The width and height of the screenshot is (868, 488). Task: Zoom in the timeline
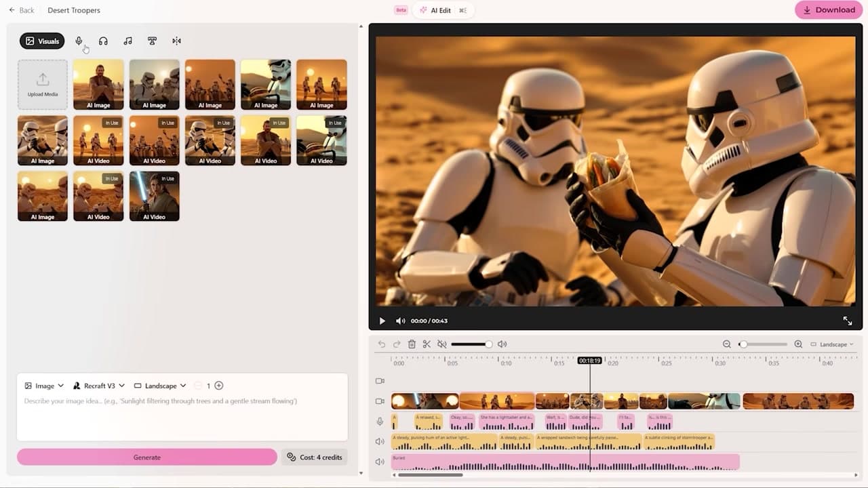pos(798,344)
